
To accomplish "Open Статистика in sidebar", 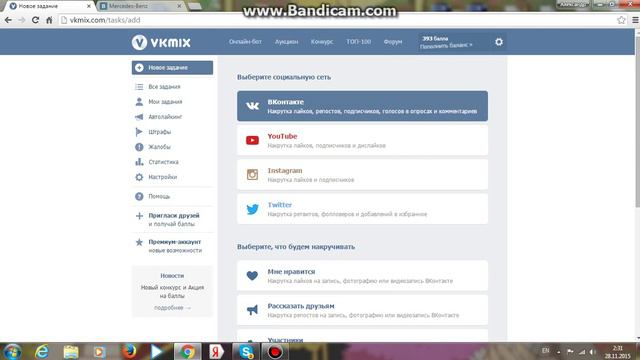I will [x=163, y=162].
